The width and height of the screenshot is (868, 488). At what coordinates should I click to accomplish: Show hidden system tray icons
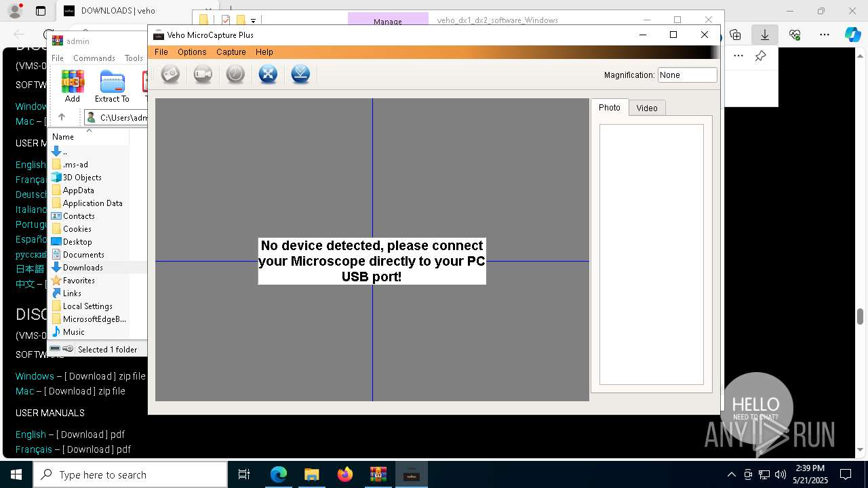coord(731,474)
